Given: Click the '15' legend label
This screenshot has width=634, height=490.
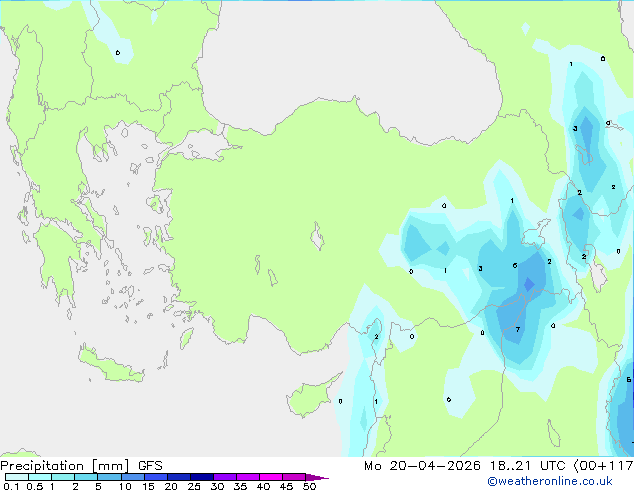Looking at the screenshot, I should pos(148,486).
